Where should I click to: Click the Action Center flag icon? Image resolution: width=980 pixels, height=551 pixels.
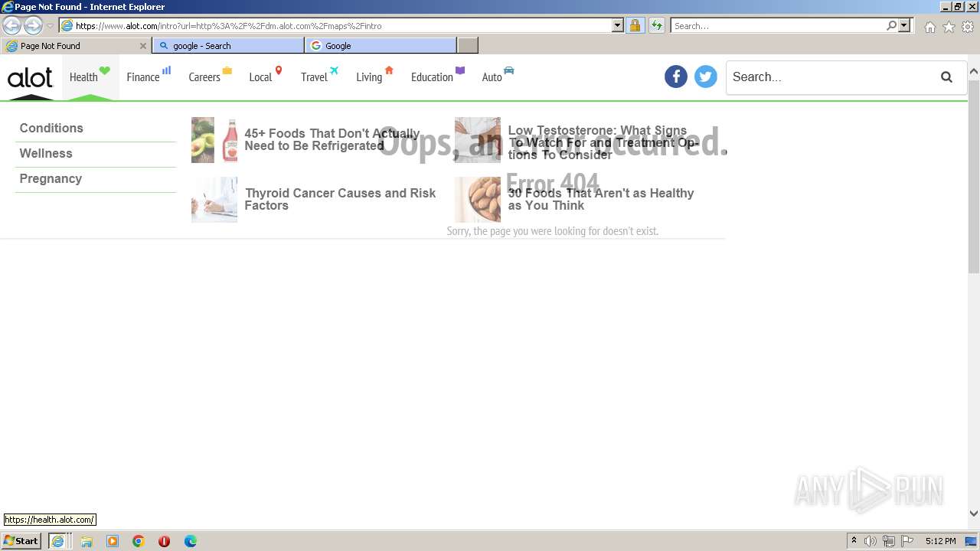click(906, 541)
